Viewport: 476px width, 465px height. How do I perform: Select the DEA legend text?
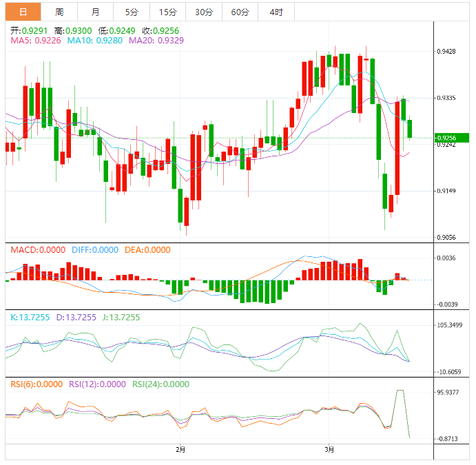click(x=147, y=249)
